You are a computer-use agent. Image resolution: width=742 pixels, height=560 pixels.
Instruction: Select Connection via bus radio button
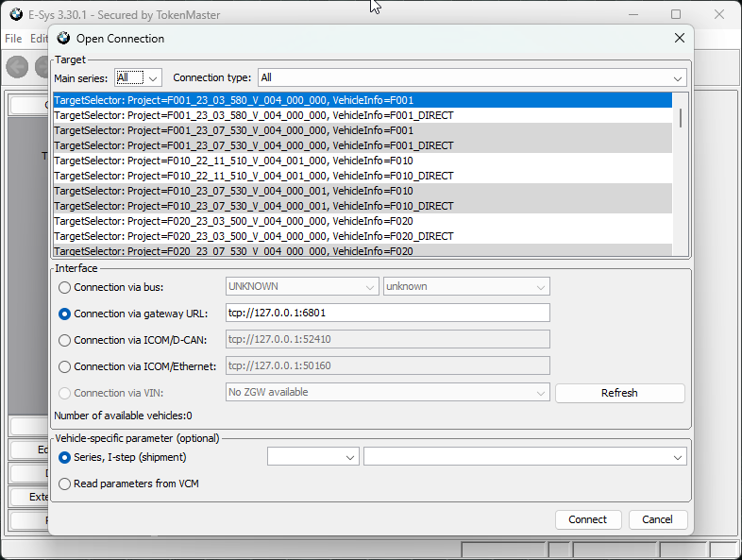point(64,287)
